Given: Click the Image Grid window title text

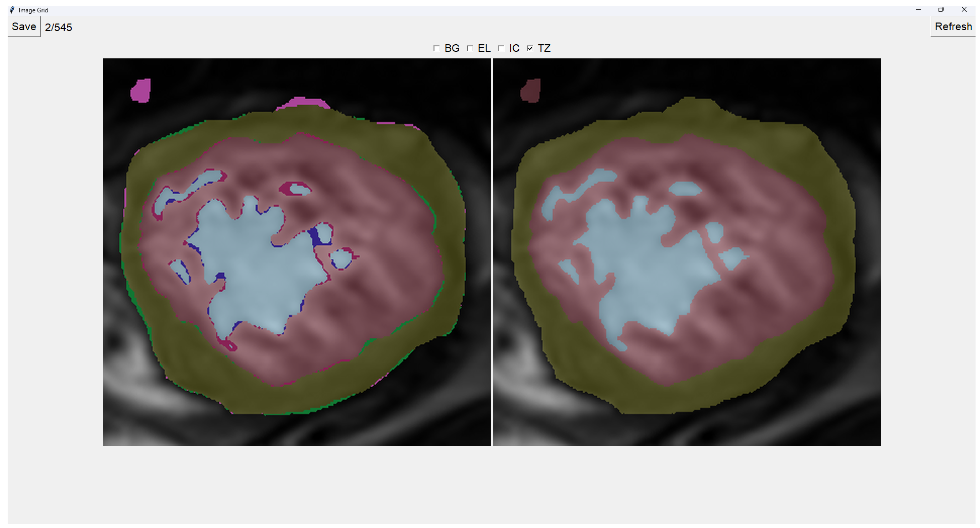Looking at the screenshot, I should [x=33, y=10].
